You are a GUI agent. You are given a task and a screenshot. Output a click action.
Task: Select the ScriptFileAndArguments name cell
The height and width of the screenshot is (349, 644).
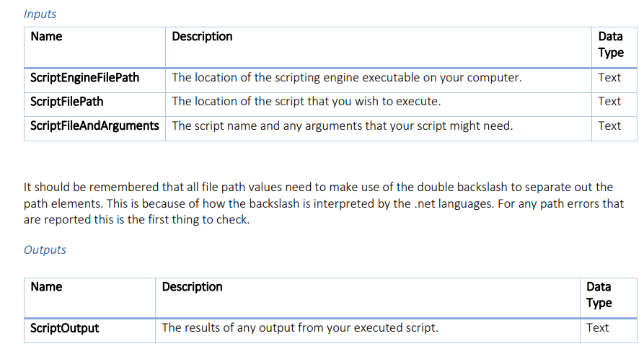pyautogui.click(x=94, y=126)
